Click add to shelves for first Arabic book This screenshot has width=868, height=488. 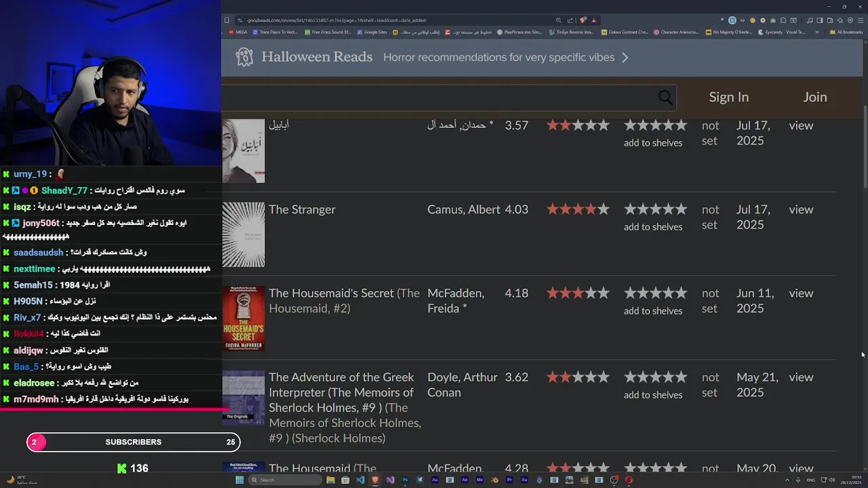(653, 143)
